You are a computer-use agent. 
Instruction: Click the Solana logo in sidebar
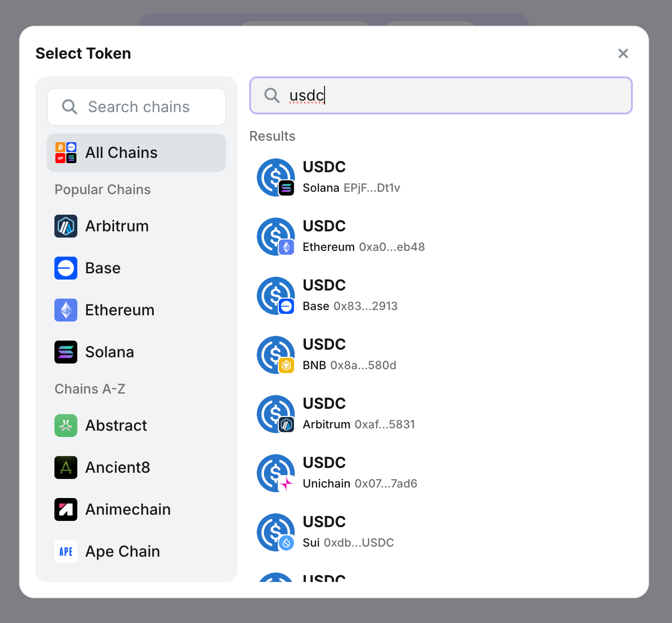[66, 352]
